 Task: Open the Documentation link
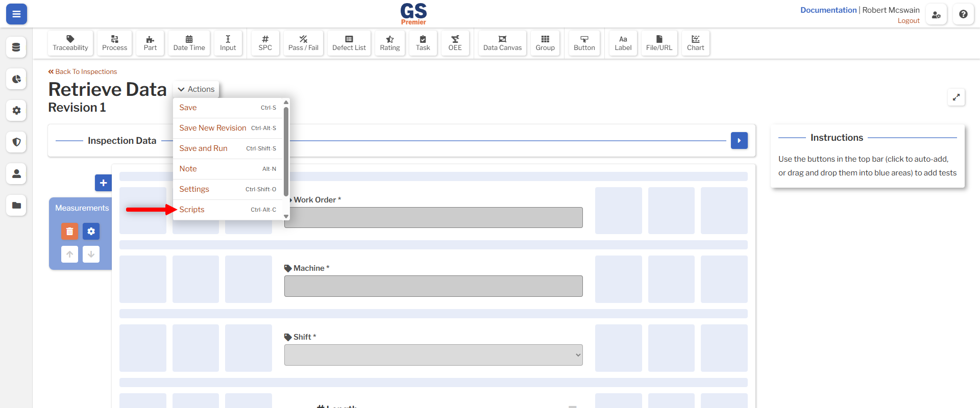click(x=828, y=10)
